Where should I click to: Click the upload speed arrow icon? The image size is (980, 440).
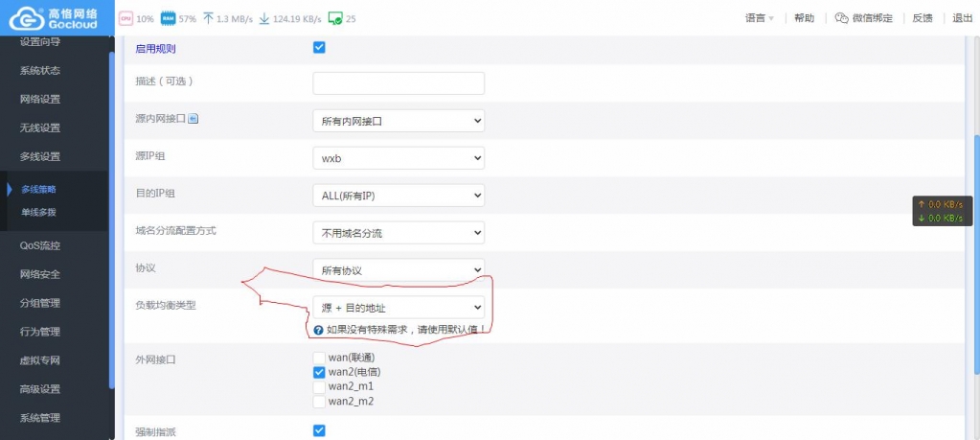tap(209, 19)
